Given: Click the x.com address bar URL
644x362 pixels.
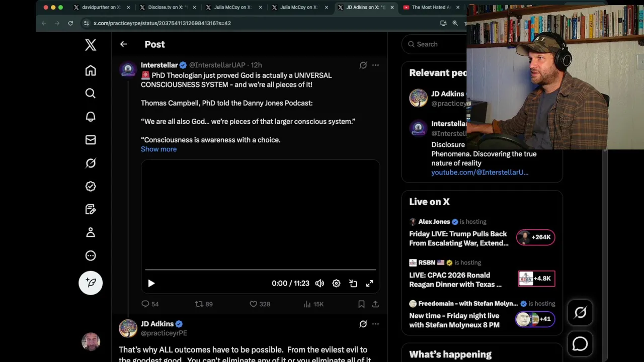Looking at the screenshot, I should 162,23.
